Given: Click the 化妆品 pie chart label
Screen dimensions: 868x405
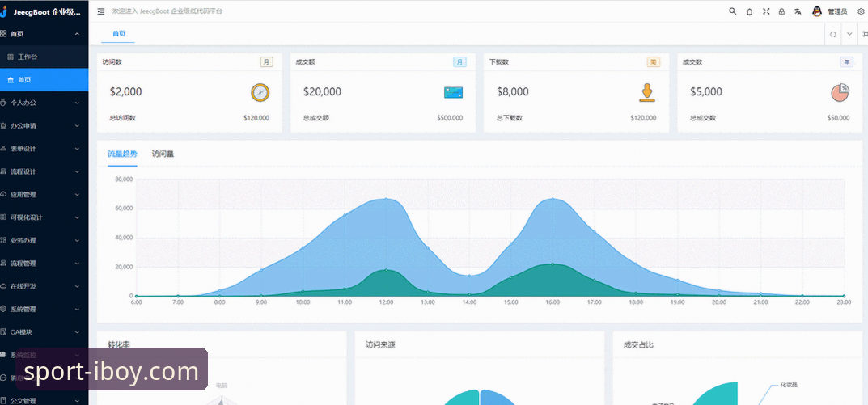Looking at the screenshot, I should point(788,385).
